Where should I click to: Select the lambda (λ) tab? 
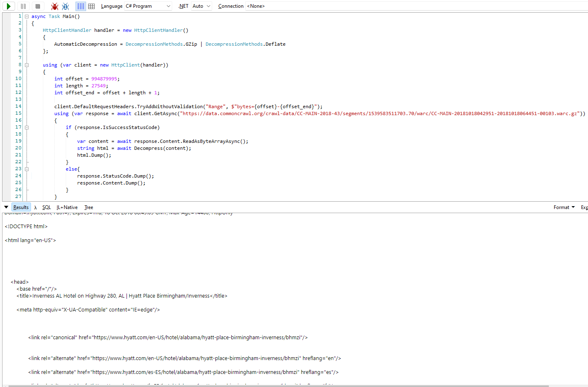click(x=36, y=207)
